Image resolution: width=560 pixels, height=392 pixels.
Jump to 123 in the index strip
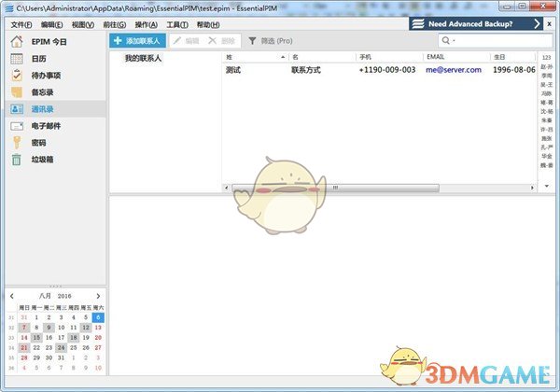coord(546,58)
